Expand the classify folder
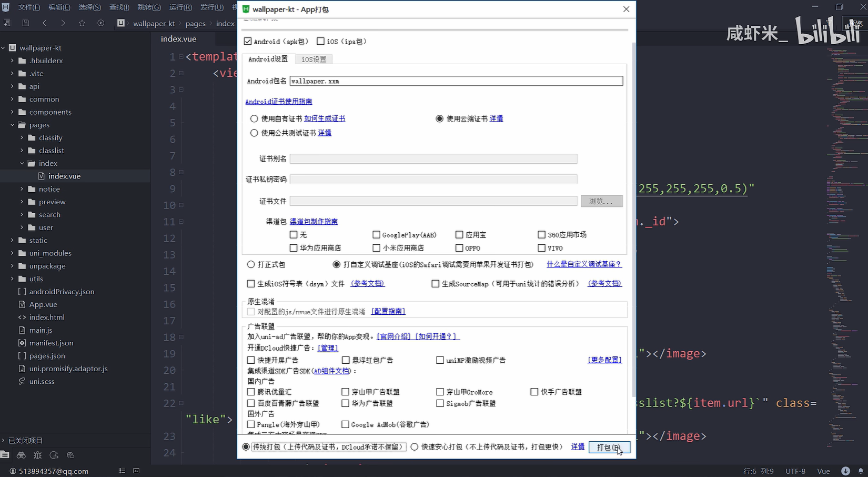The image size is (868, 477). 22,137
